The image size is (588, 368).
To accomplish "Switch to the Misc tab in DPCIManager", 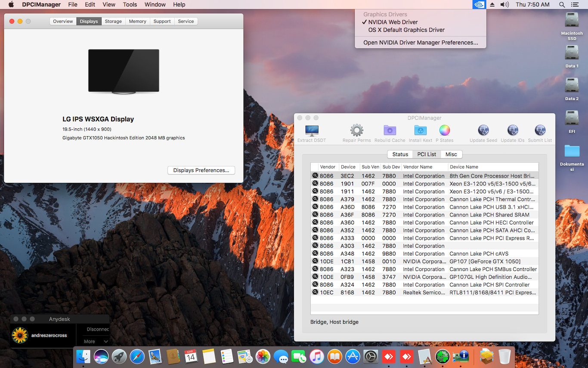I will point(451,154).
